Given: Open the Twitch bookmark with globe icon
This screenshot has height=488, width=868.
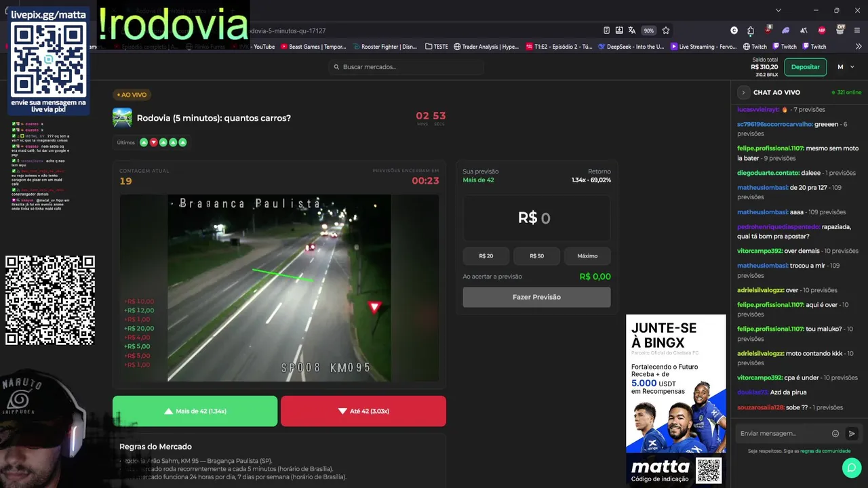Looking at the screenshot, I should pos(755,47).
